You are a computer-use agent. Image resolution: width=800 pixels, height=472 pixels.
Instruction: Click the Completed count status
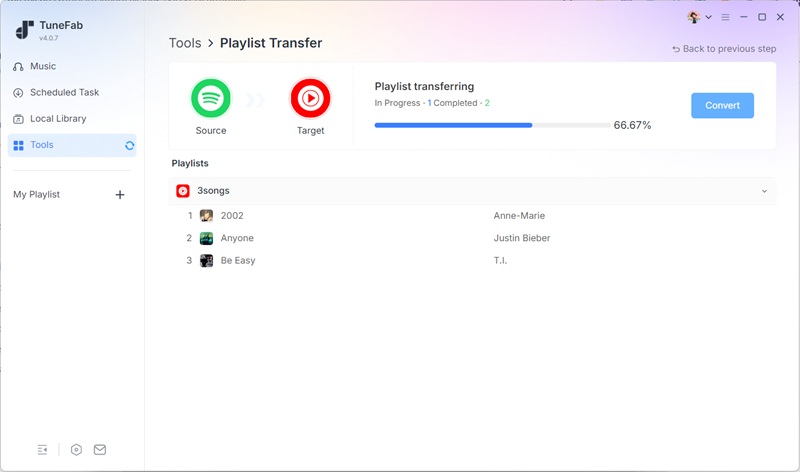point(462,103)
